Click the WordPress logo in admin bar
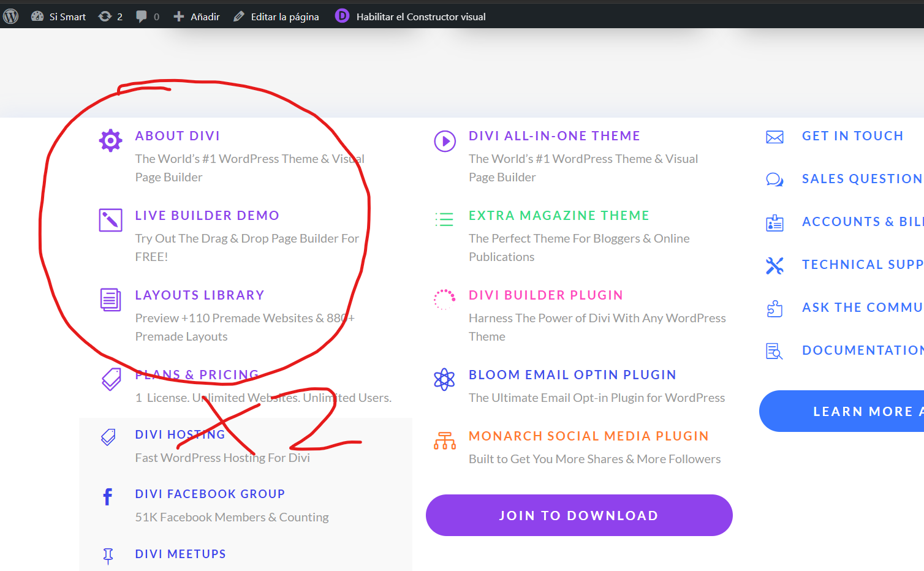924x571 pixels. [x=10, y=17]
